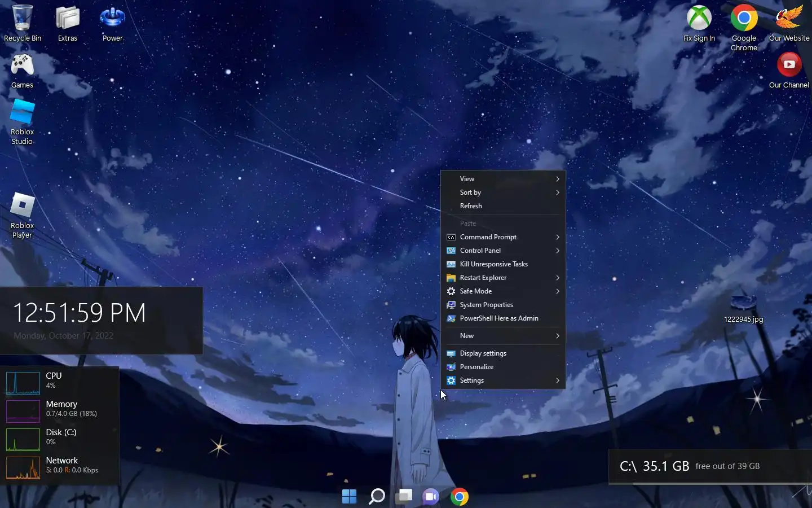Select the Google Chrome desktop shortcut
Viewport: 812px width, 508px height.
744,18
